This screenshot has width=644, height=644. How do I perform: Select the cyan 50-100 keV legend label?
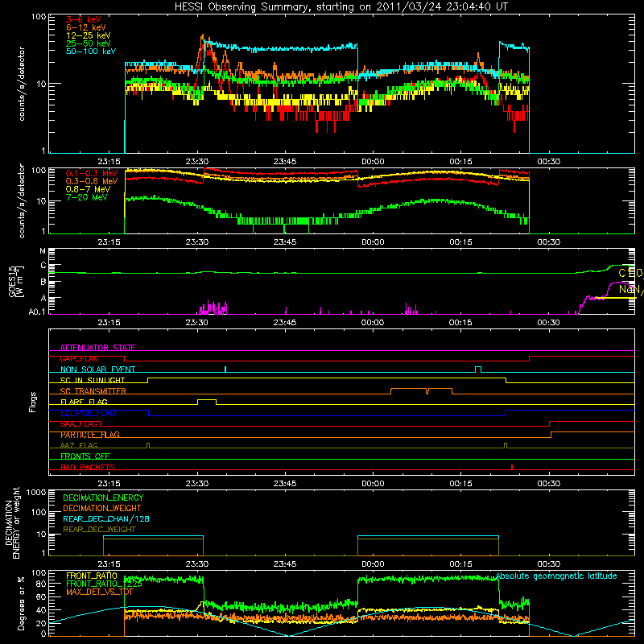(91, 52)
